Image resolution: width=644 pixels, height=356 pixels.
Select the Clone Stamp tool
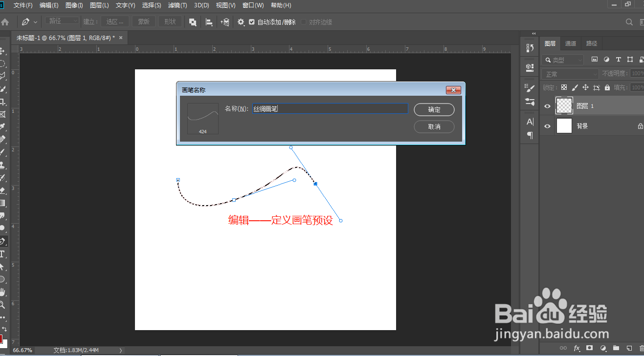[x=2, y=165]
